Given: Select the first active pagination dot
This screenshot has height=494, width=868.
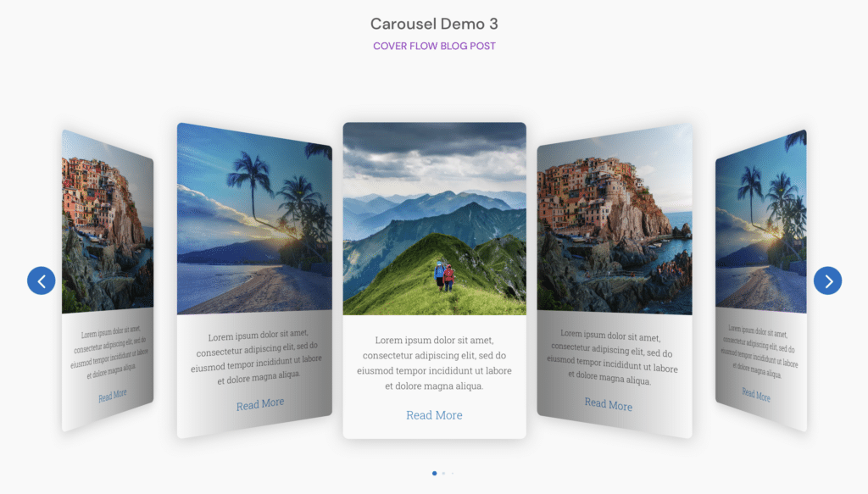Looking at the screenshot, I should coord(435,473).
